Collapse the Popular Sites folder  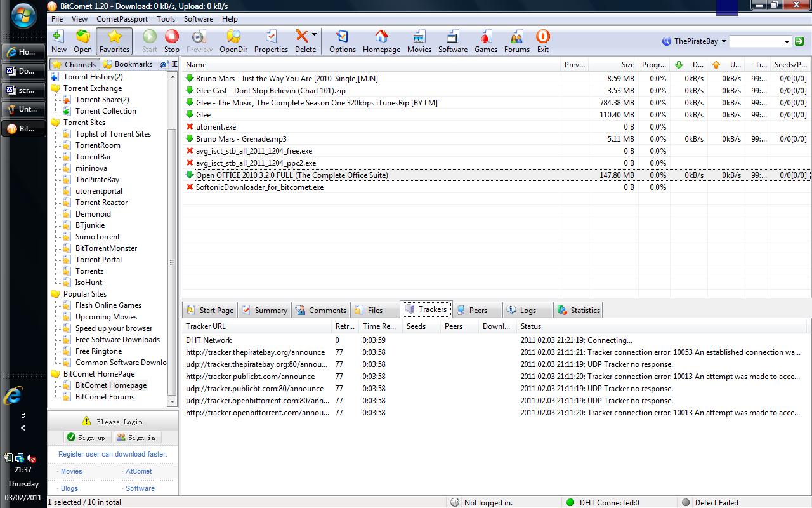(x=55, y=294)
